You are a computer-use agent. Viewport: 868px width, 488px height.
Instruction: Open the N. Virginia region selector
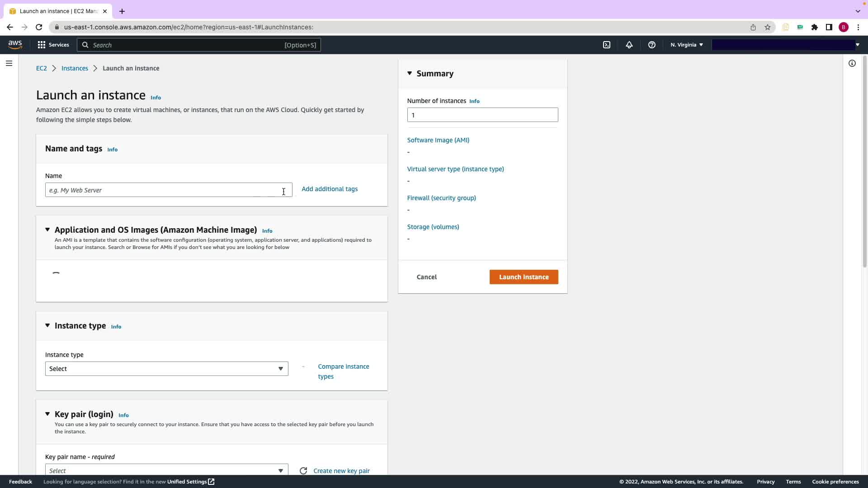(686, 45)
